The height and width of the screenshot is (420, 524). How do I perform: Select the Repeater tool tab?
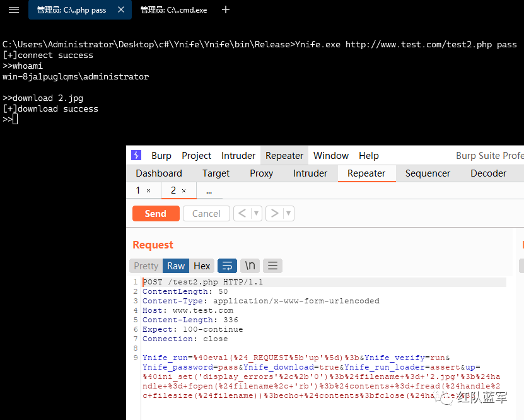[366, 173]
